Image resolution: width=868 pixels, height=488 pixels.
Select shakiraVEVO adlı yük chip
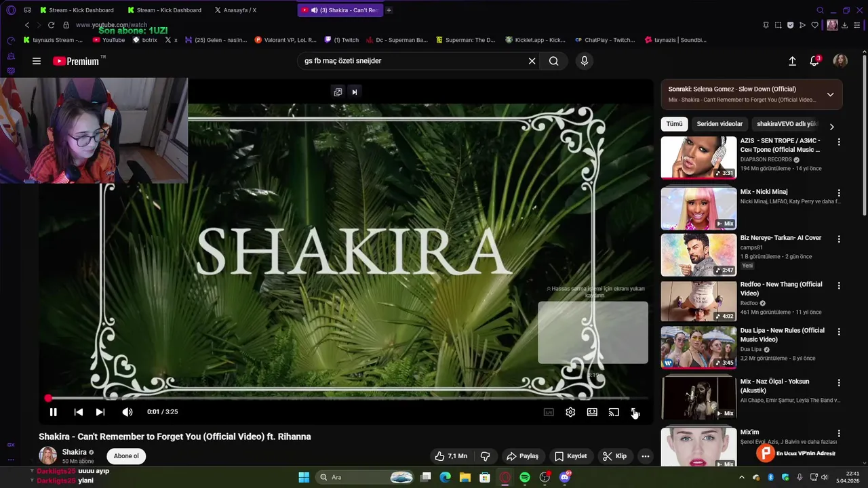click(x=787, y=124)
